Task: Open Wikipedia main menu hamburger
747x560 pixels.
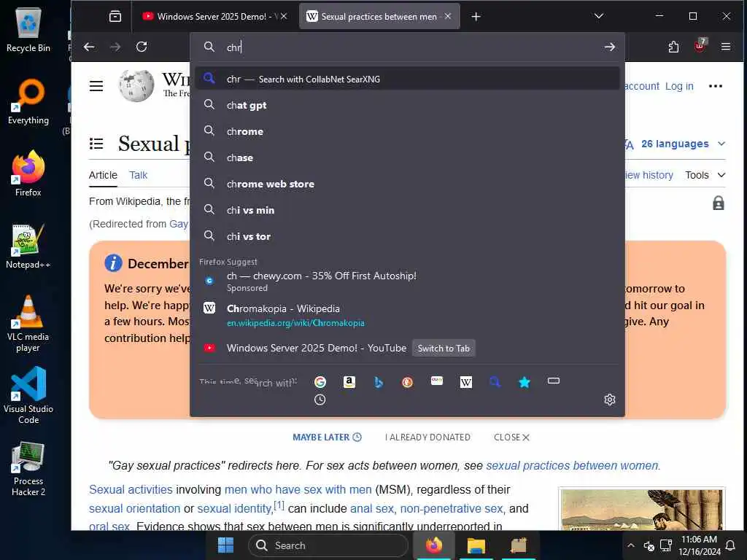Action: tap(96, 86)
